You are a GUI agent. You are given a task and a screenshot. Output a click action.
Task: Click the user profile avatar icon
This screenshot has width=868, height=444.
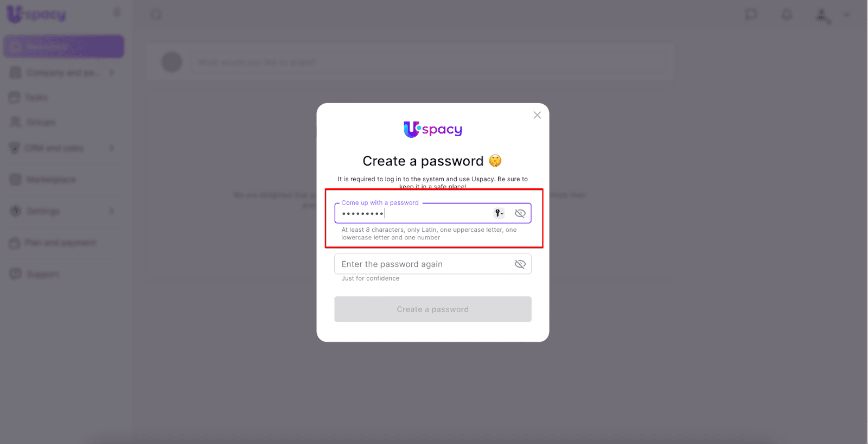[x=822, y=15]
